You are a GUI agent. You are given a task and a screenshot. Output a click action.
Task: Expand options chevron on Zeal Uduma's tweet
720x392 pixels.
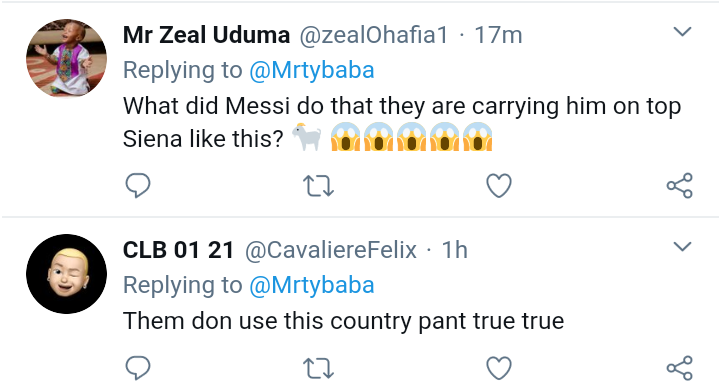point(682,32)
